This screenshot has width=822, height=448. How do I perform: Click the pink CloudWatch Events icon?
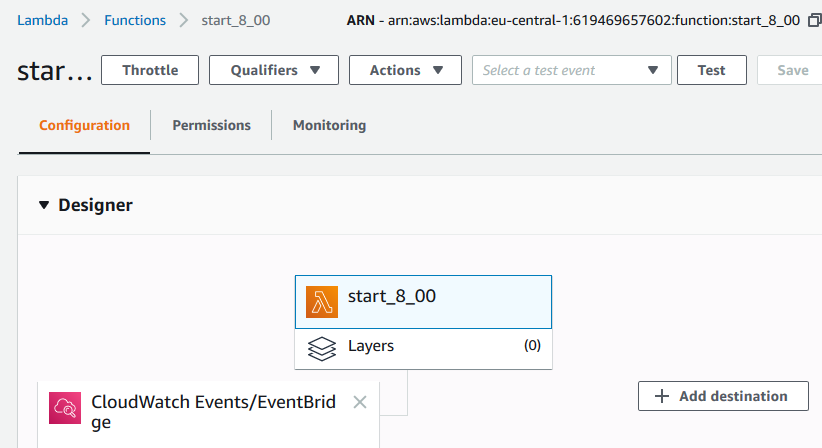(x=65, y=408)
